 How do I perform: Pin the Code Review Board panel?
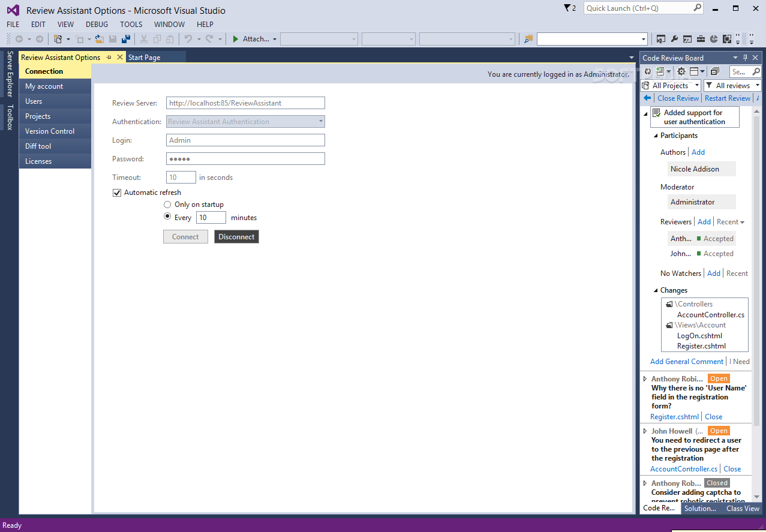746,58
